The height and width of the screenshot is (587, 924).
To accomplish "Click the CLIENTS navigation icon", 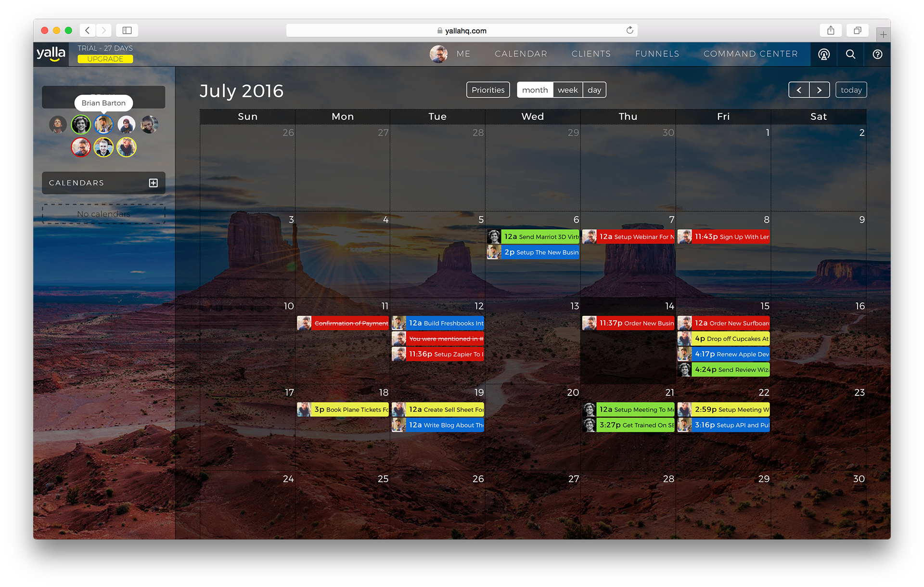I will (591, 54).
